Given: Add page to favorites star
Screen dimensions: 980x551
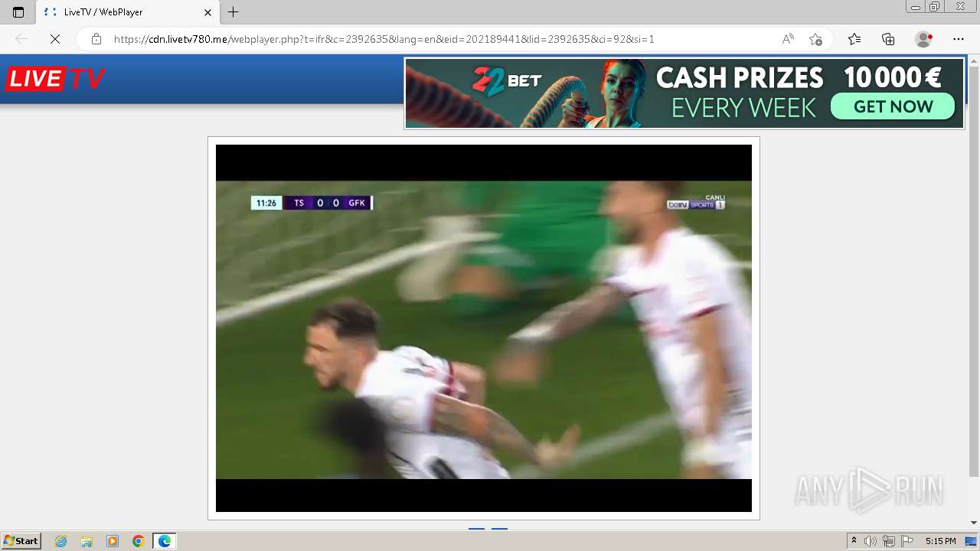Looking at the screenshot, I should pyautogui.click(x=815, y=39).
